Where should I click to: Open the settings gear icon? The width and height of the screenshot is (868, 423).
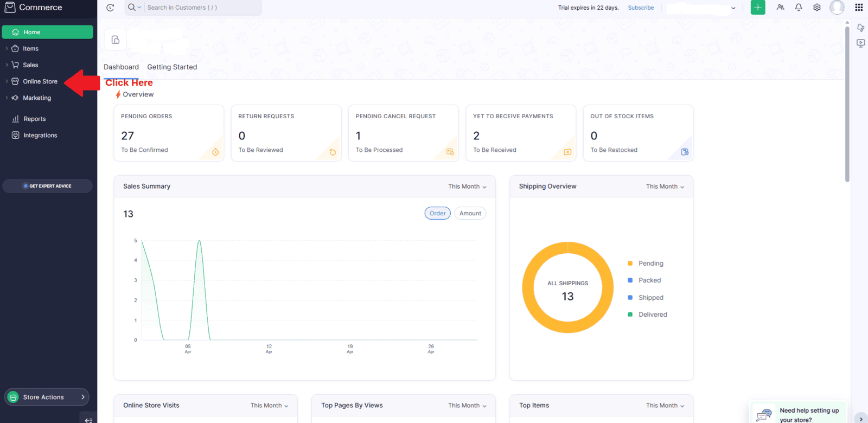tap(816, 8)
